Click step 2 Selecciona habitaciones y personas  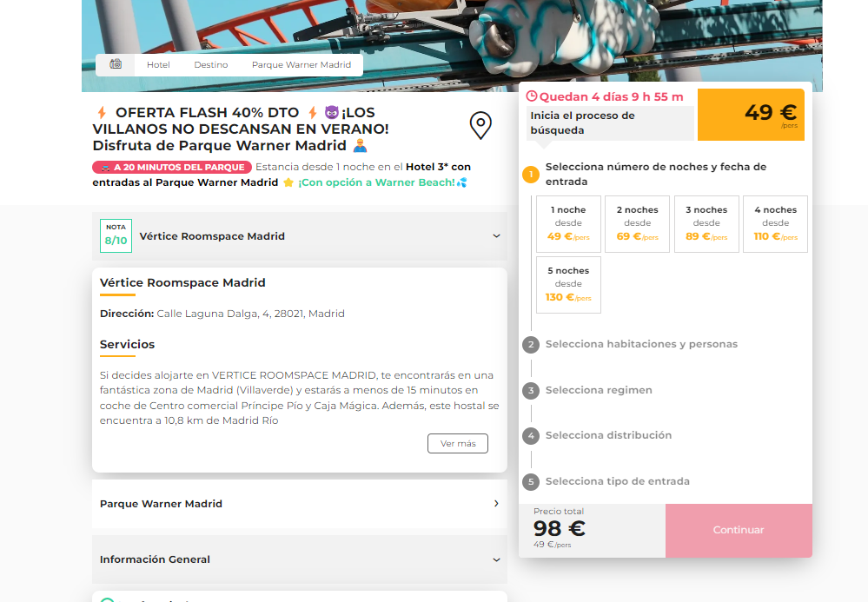(x=641, y=344)
